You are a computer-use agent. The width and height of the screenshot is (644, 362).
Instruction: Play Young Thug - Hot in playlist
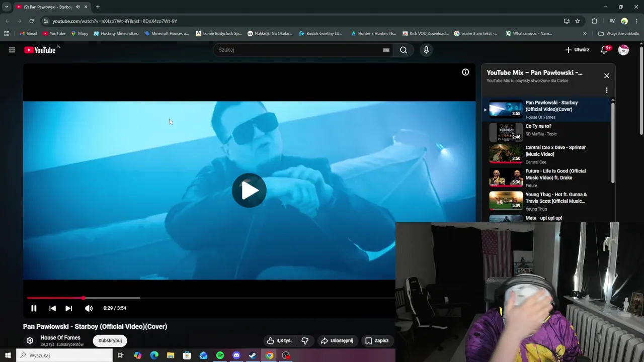pos(546,201)
